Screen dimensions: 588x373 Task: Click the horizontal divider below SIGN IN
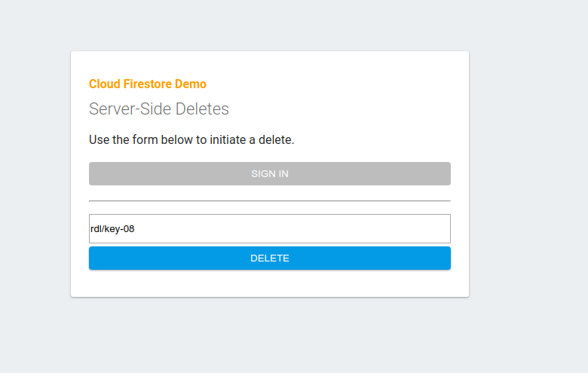coord(270,201)
